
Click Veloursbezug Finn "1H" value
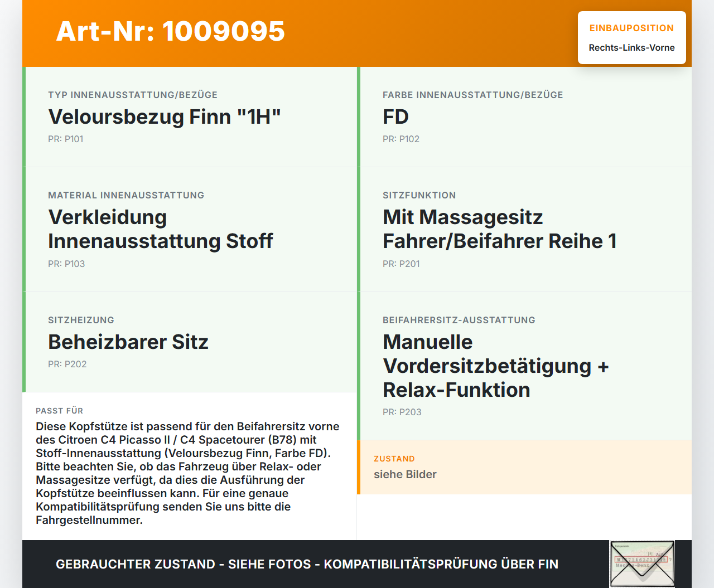pyautogui.click(x=165, y=116)
